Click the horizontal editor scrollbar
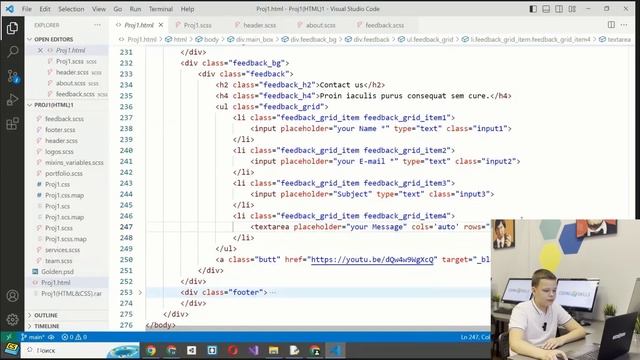Image resolution: width=640 pixels, height=360 pixels. (318, 328)
